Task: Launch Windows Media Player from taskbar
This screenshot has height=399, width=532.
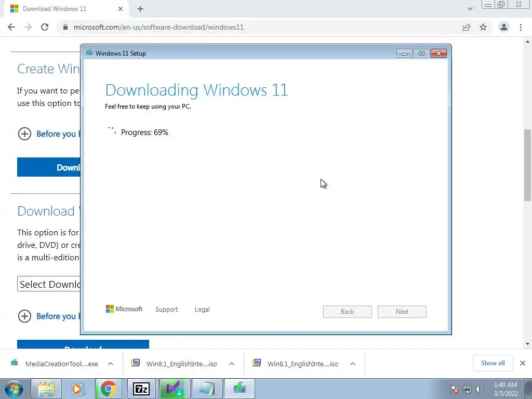Action: (78, 389)
